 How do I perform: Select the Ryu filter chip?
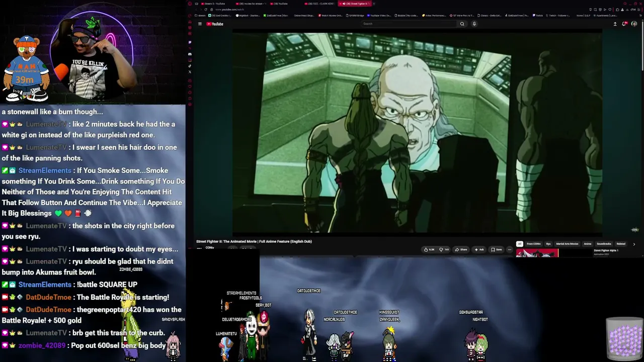(x=548, y=244)
